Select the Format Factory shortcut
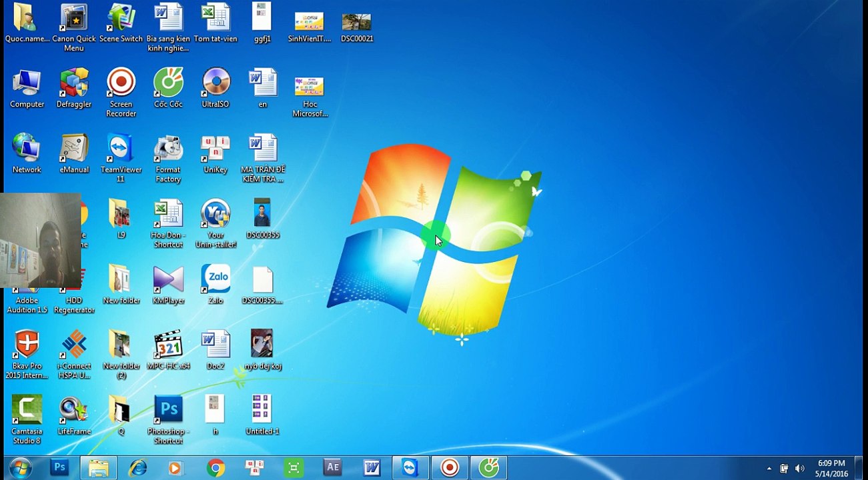This screenshot has height=480, width=868. click(x=168, y=158)
